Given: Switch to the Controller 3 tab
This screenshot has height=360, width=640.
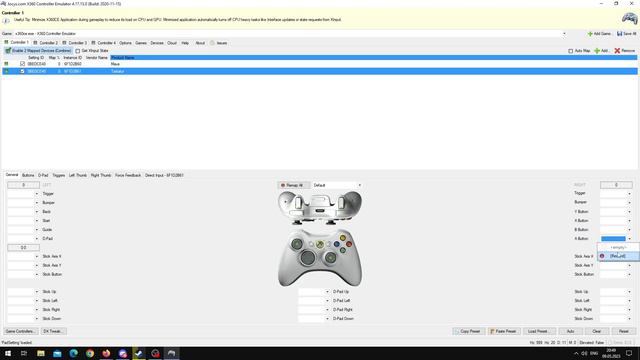Looking at the screenshot, I should pyautogui.click(x=75, y=43).
